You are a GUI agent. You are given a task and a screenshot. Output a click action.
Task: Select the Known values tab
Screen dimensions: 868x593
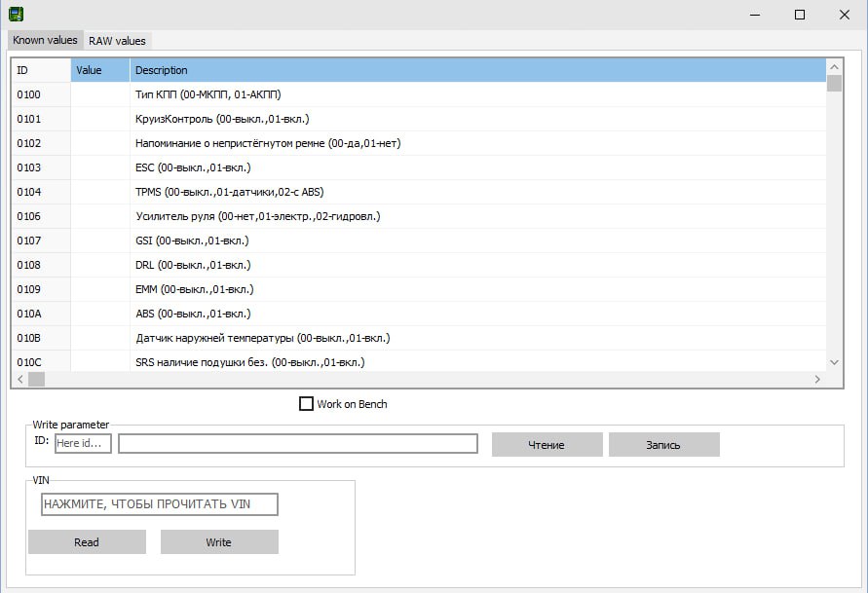point(45,40)
